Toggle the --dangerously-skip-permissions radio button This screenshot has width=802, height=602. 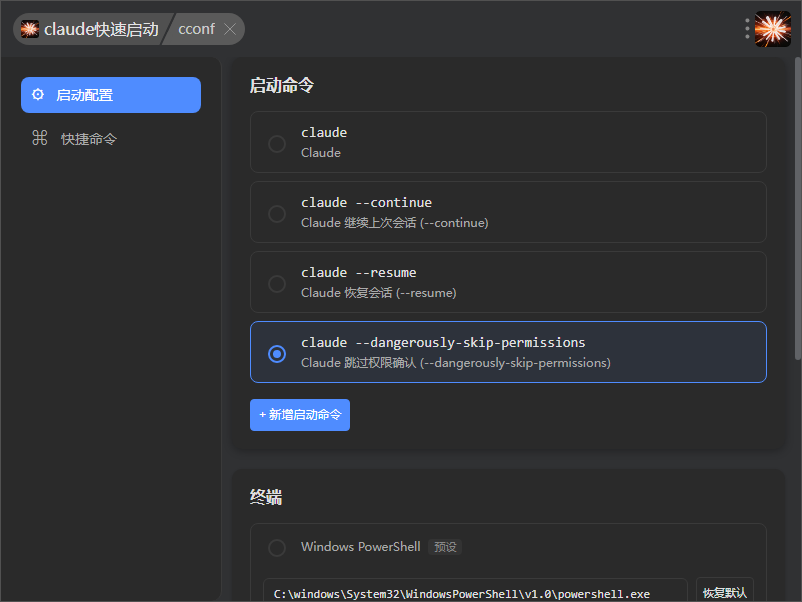click(x=277, y=354)
